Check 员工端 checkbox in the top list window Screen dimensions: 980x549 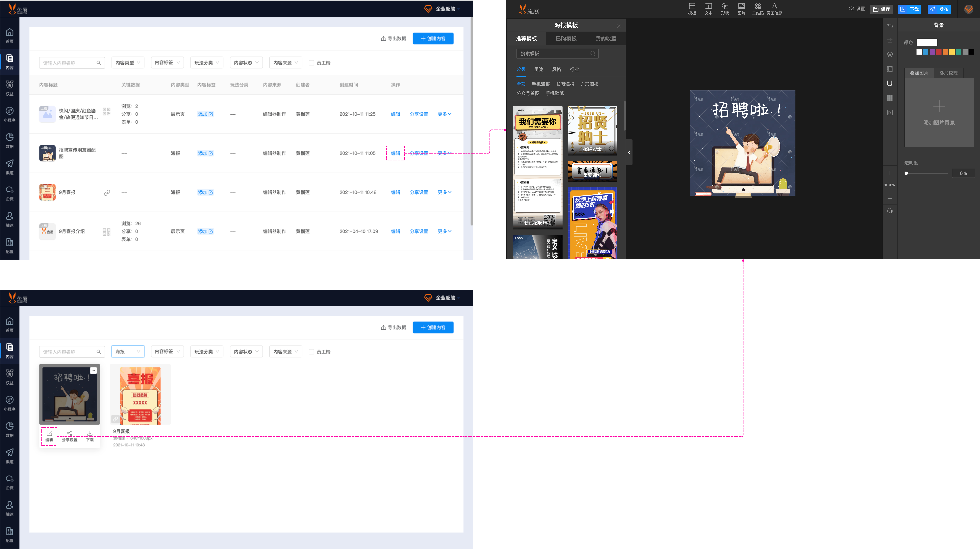point(311,63)
